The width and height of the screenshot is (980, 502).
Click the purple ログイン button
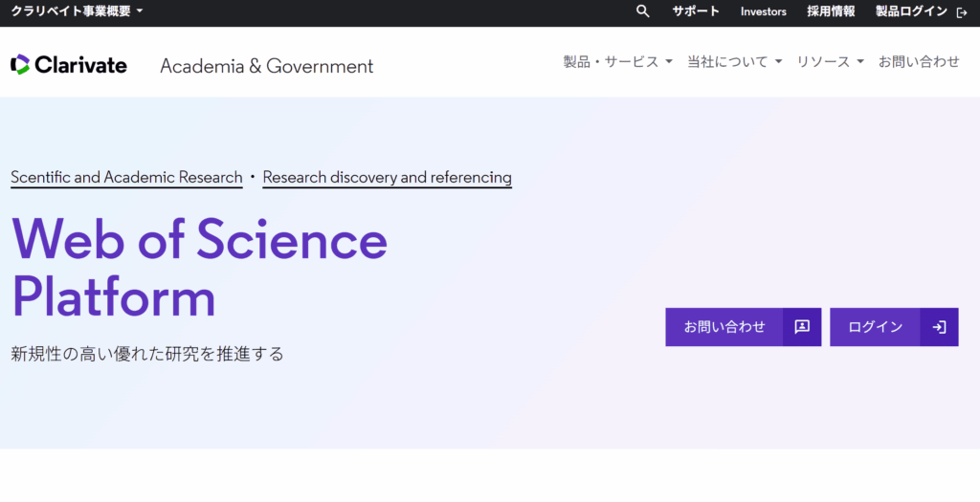[894, 327]
